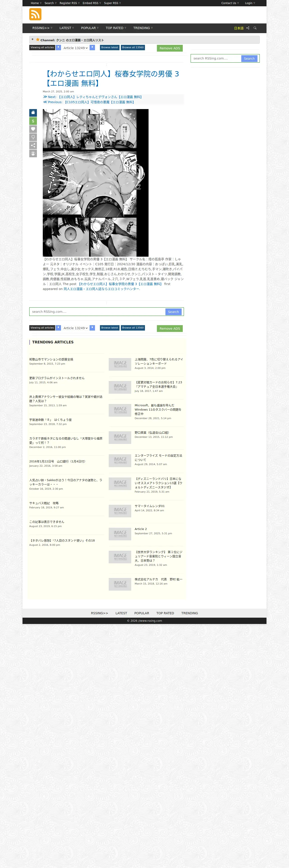The image size is (289, 868).
Task: Click the image placeholder beside サマータイムレンダ01
Action: tap(120, 511)
